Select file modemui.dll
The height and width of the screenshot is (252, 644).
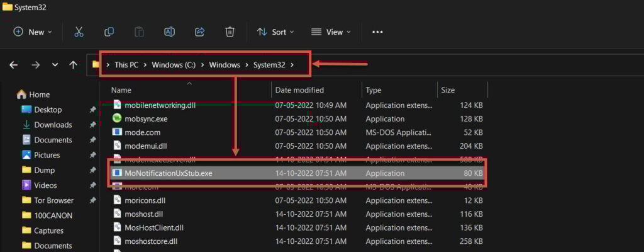click(146, 146)
